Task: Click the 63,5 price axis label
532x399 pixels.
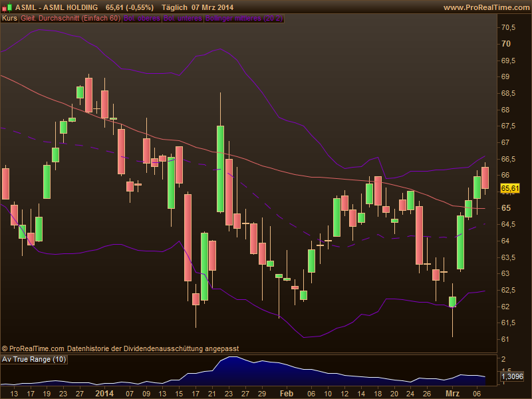Action: click(x=508, y=257)
